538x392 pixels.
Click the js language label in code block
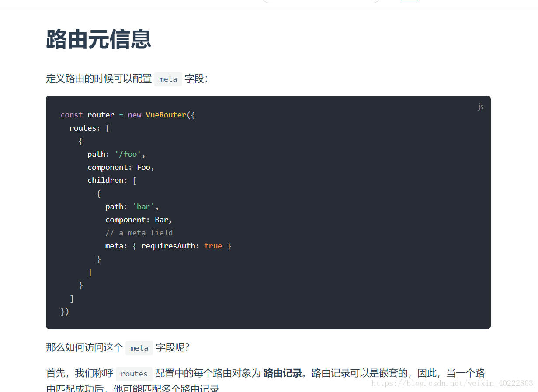click(x=481, y=107)
